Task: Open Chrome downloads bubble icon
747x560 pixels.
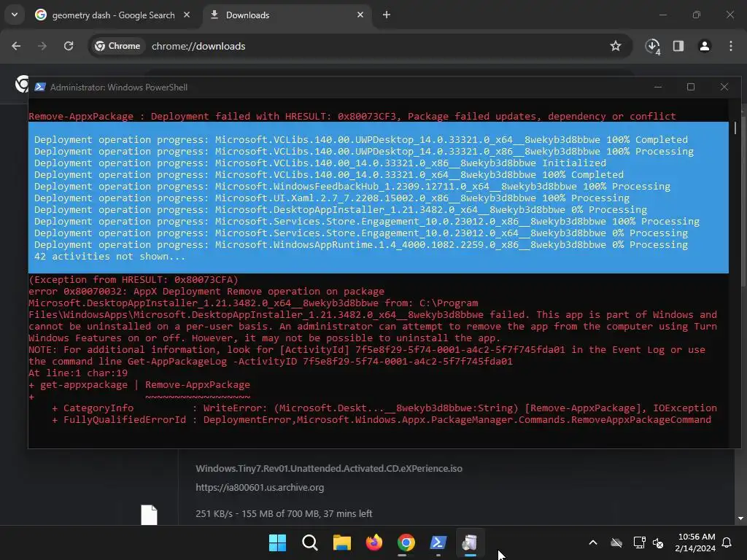Action: click(x=653, y=46)
